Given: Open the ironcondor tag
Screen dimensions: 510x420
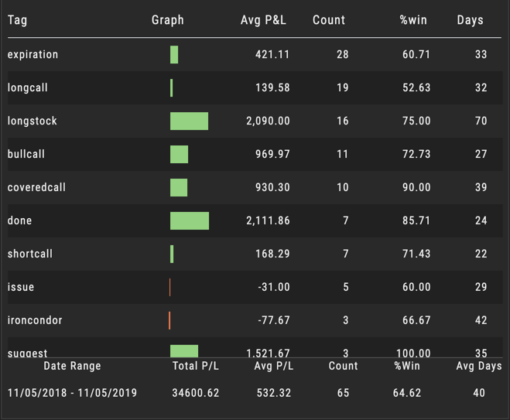Looking at the screenshot, I should point(35,321).
